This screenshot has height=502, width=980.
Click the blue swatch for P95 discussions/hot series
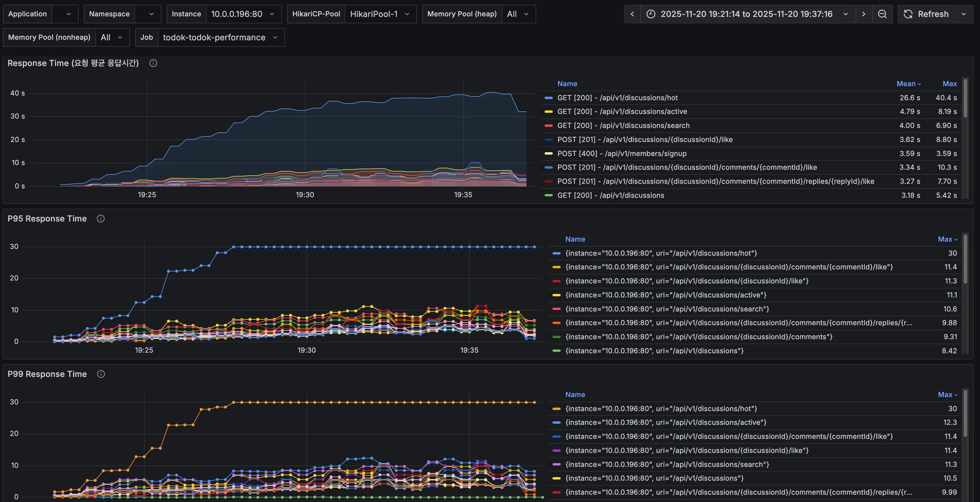[556, 253]
